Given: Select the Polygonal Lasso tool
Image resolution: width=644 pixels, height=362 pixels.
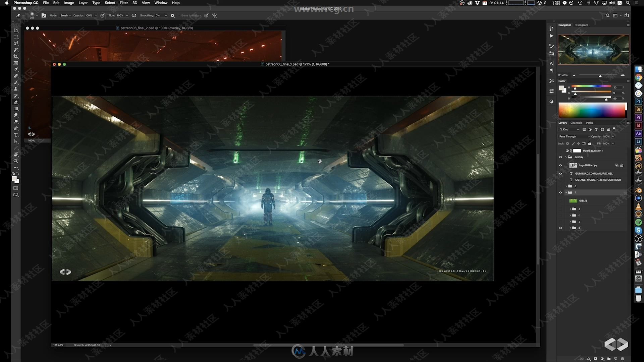Looking at the screenshot, I should [16, 43].
